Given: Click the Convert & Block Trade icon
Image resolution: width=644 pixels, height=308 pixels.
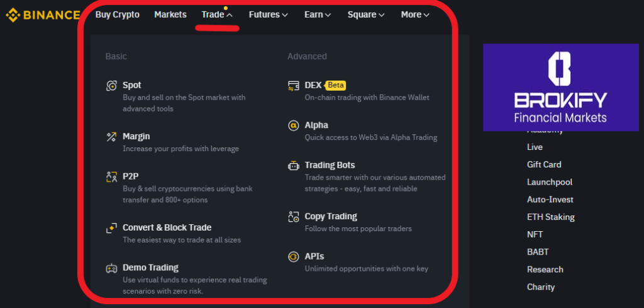Looking at the screenshot, I should [111, 228].
